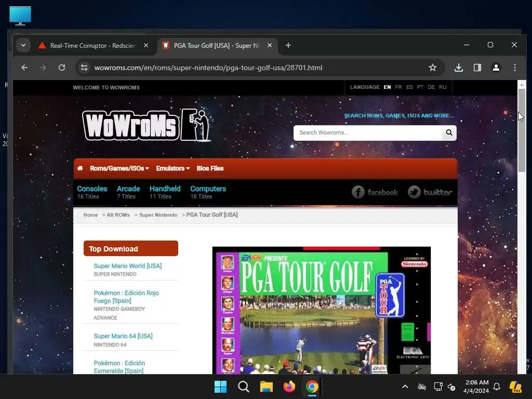The image size is (532, 399).
Task: Reload the current page
Action: click(x=62, y=68)
